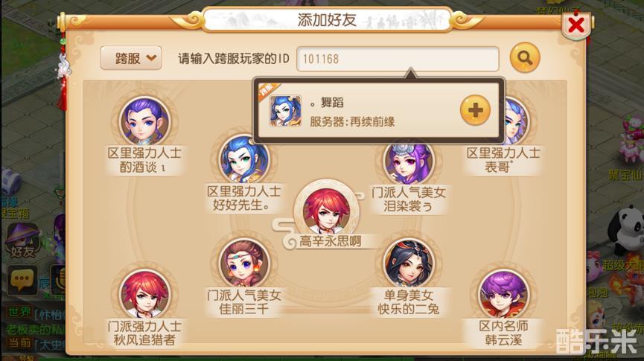644x361 pixels.
Task: Open the 好友 friends icon on left
Action: [22, 240]
